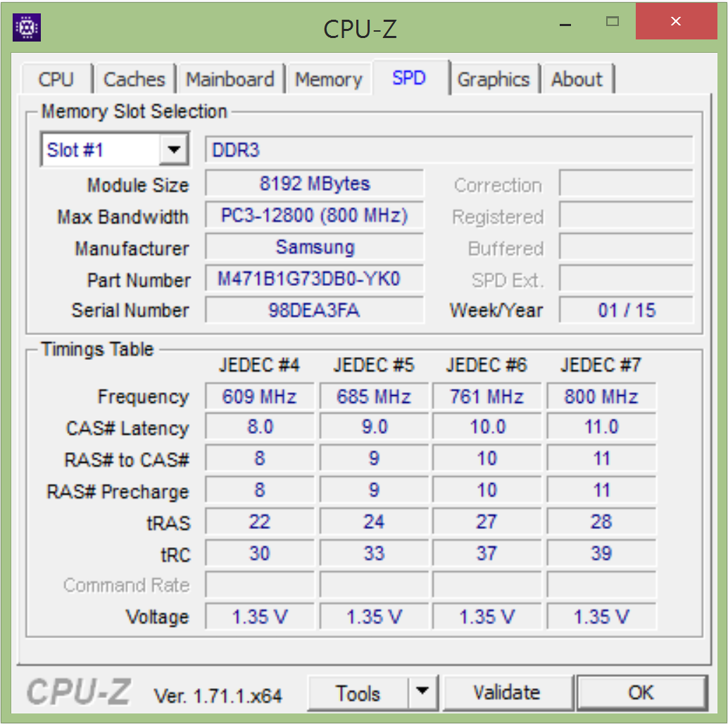This screenshot has height=724, width=728.
Task: Click serial number 98DEA3FA
Action: tap(314, 310)
